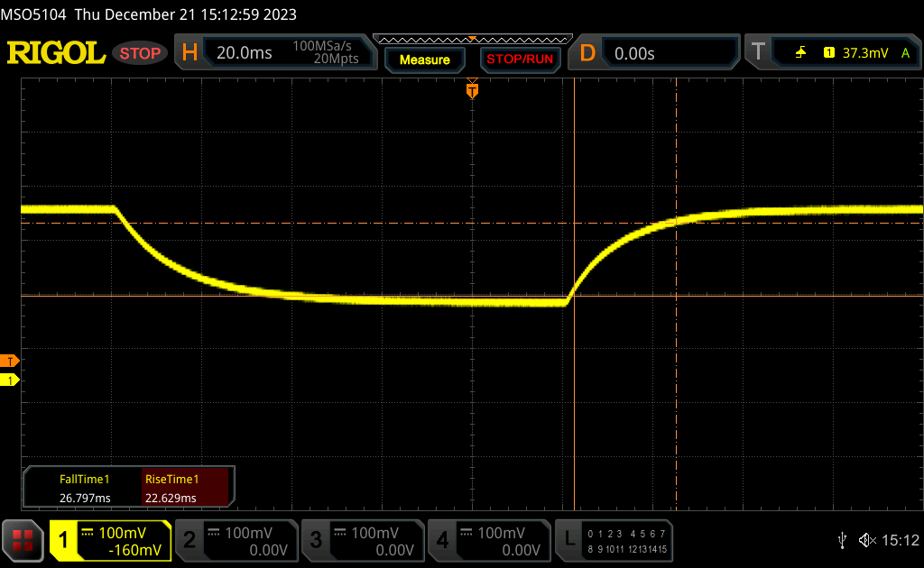Click the digital channels 0-15 indicator

tap(627, 542)
